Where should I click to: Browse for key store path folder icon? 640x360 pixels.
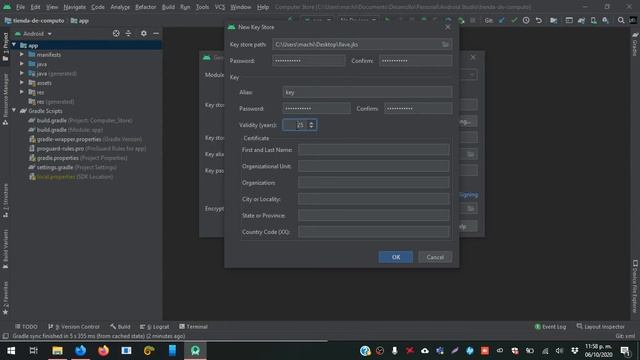click(x=445, y=44)
